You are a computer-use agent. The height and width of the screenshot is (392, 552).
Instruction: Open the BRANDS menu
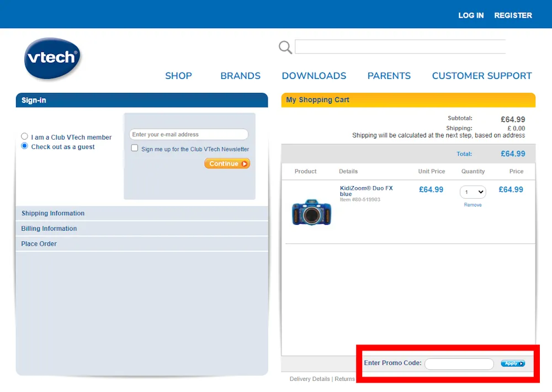240,76
